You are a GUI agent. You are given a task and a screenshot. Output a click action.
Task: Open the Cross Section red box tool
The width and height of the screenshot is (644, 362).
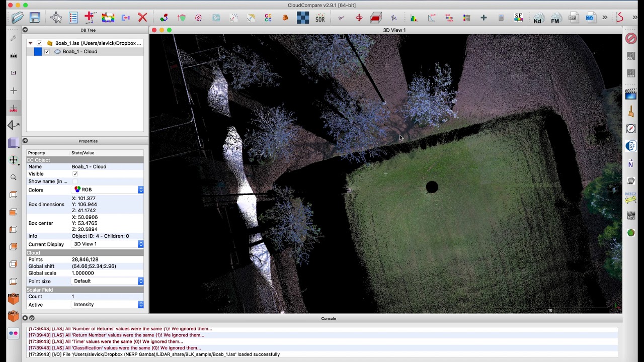(x=376, y=18)
